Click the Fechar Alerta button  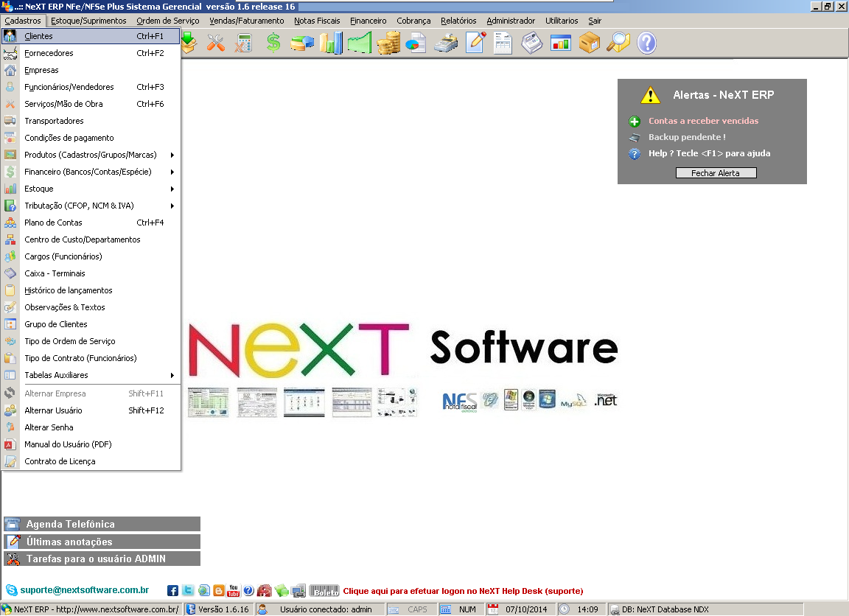(716, 172)
